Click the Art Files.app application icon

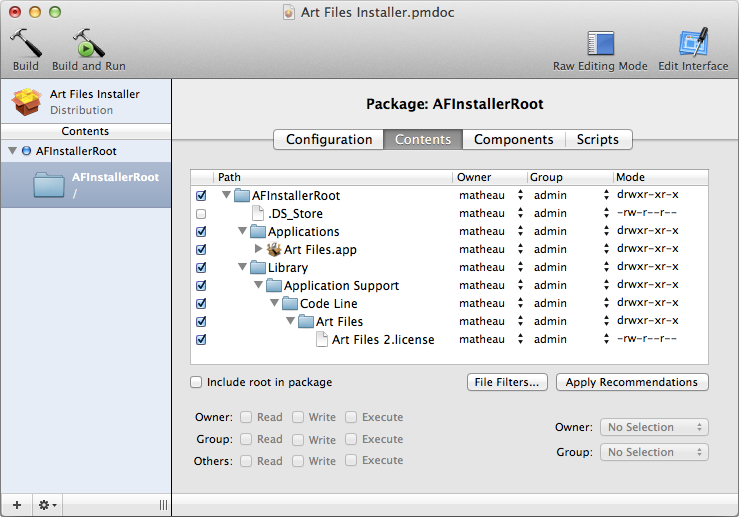pos(274,249)
